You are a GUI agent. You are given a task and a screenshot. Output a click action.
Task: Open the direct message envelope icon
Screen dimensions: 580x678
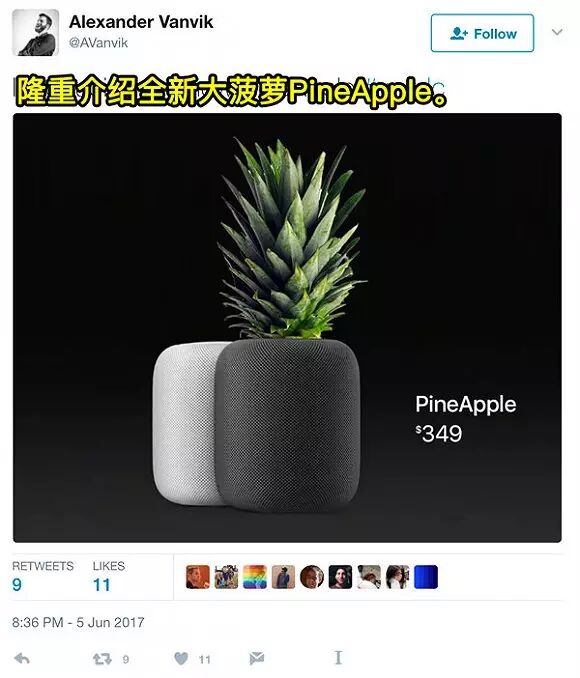[256, 658]
